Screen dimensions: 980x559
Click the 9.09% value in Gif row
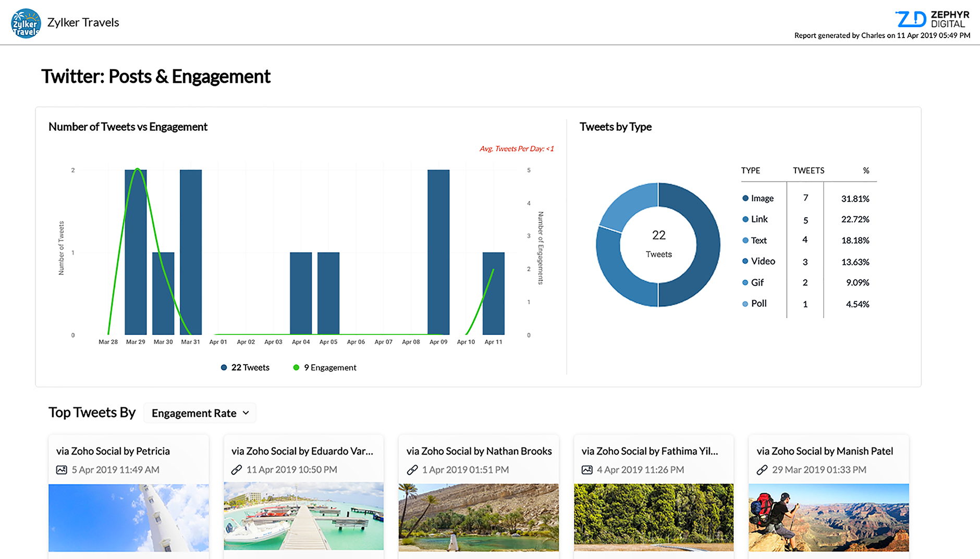click(857, 283)
